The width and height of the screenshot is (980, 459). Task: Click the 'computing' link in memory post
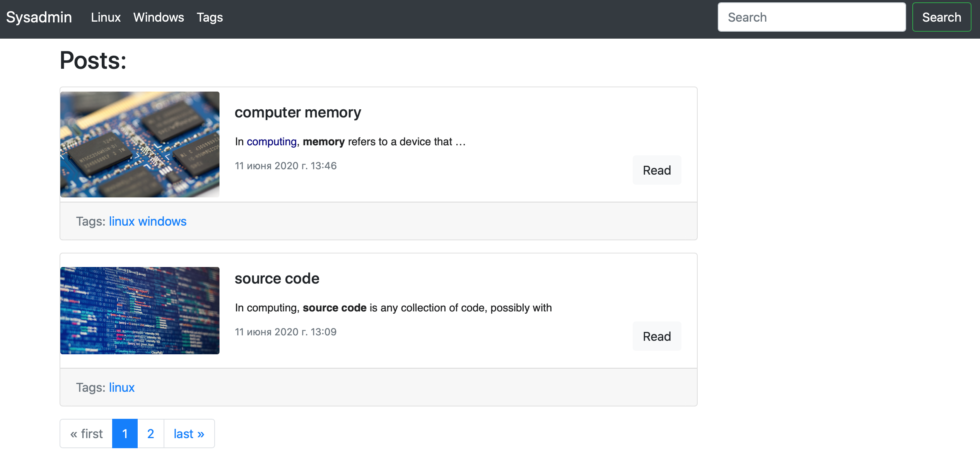(x=271, y=142)
